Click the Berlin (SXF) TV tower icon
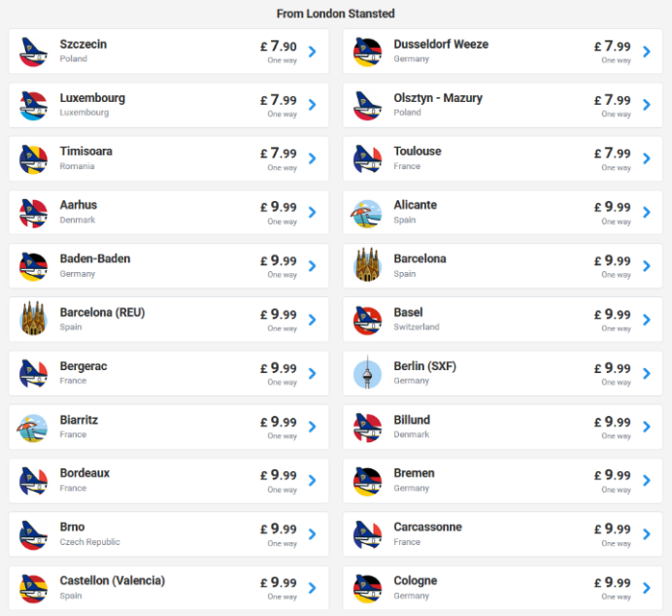Image resolution: width=672 pixels, height=616 pixels. click(x=367, y=372)
